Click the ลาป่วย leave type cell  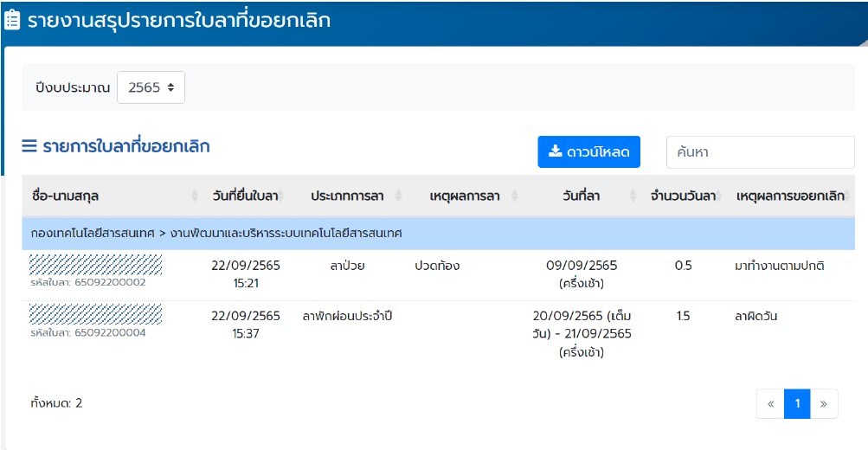coord(347,266)
